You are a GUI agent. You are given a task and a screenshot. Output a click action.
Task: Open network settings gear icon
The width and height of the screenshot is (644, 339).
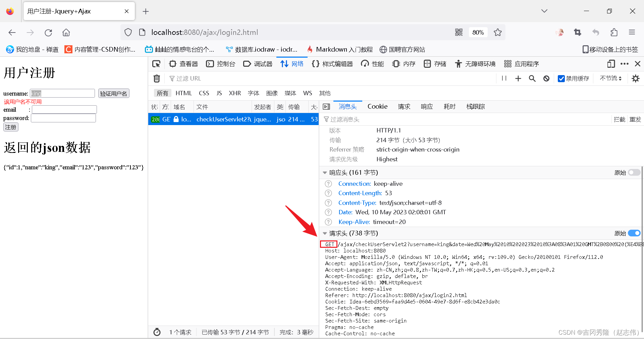[x=635, y=78]
